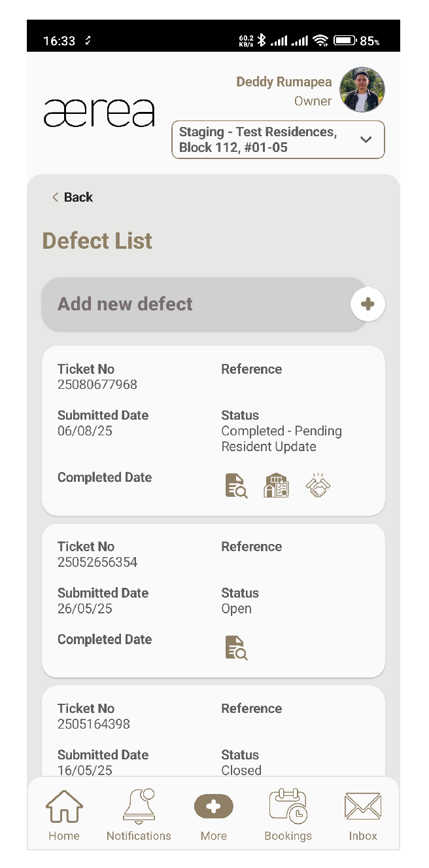The image size is (429, 868).
Task: Go back using the Back link
Action: 73,197
